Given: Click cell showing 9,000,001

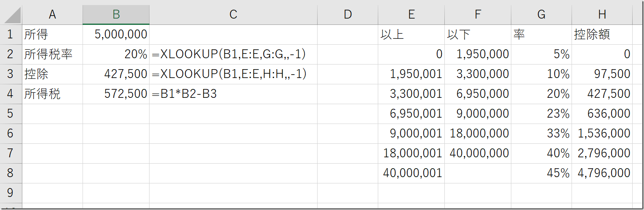Looking at the screenshot, I should coord(411,134).
